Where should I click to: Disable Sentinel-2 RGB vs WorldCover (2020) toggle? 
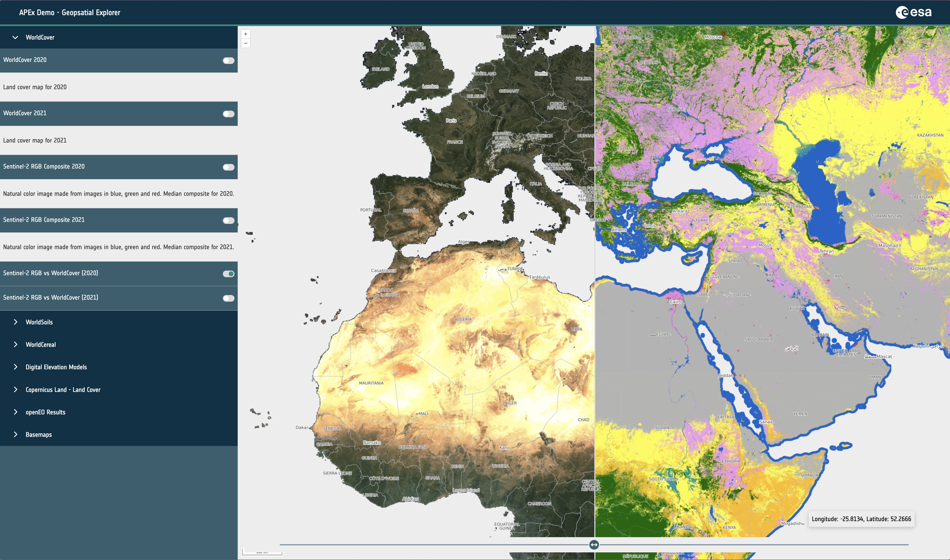coord(228,274)
